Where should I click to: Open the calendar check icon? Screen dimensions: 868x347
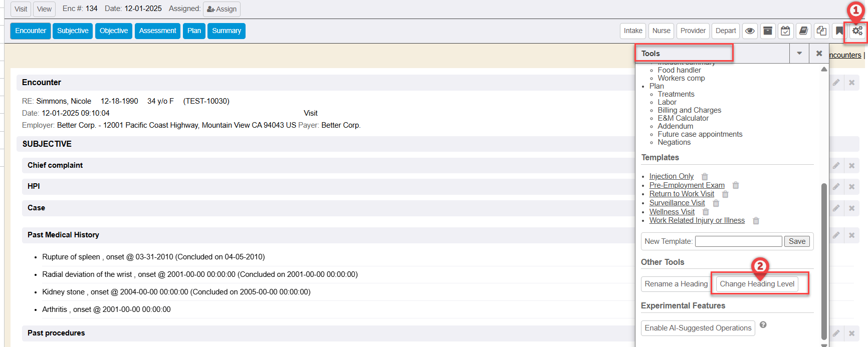(785, 31)
